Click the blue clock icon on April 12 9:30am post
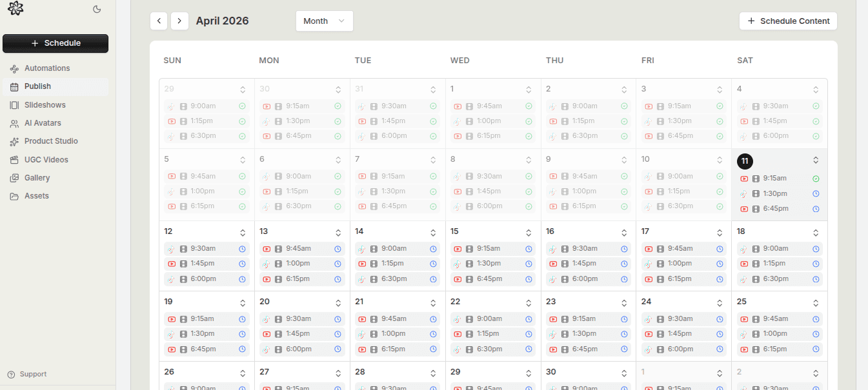This screenshot has height=390, width=868. click(243, 248)
